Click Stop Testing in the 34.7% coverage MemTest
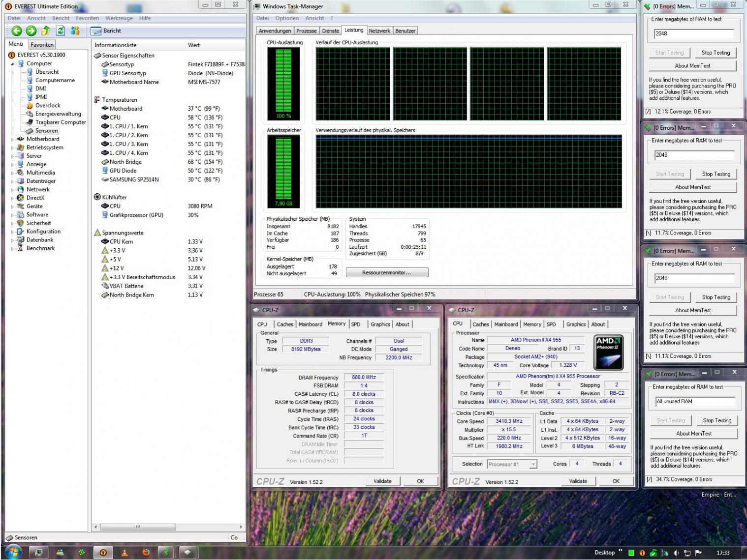 [717, 420]
